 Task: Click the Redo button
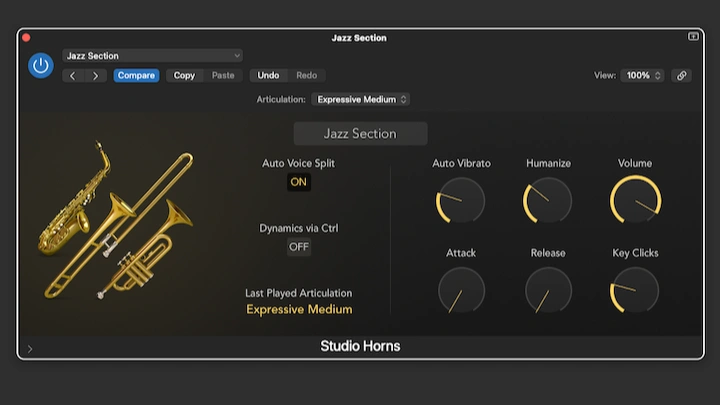[x=306, y=76]
